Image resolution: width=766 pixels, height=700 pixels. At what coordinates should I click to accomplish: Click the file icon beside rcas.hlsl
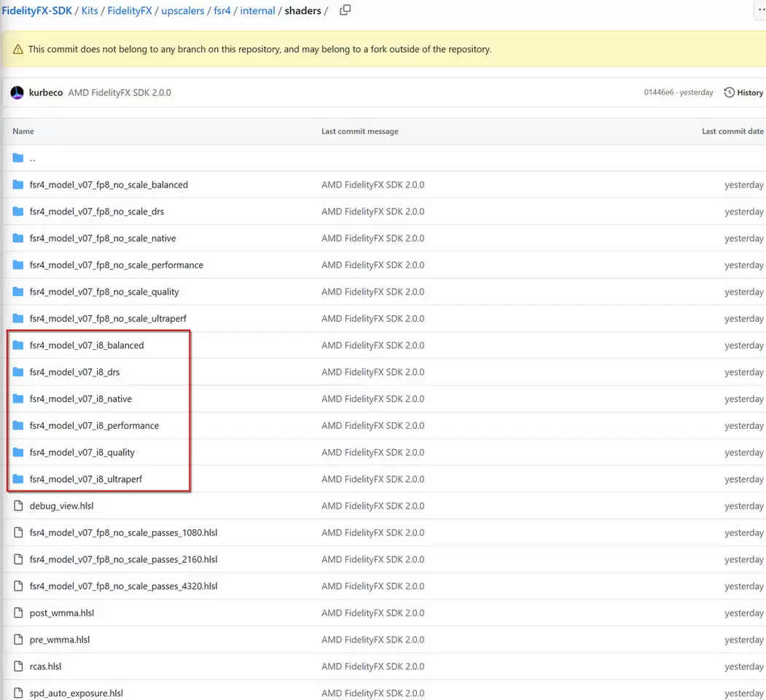tap(18, 666)
